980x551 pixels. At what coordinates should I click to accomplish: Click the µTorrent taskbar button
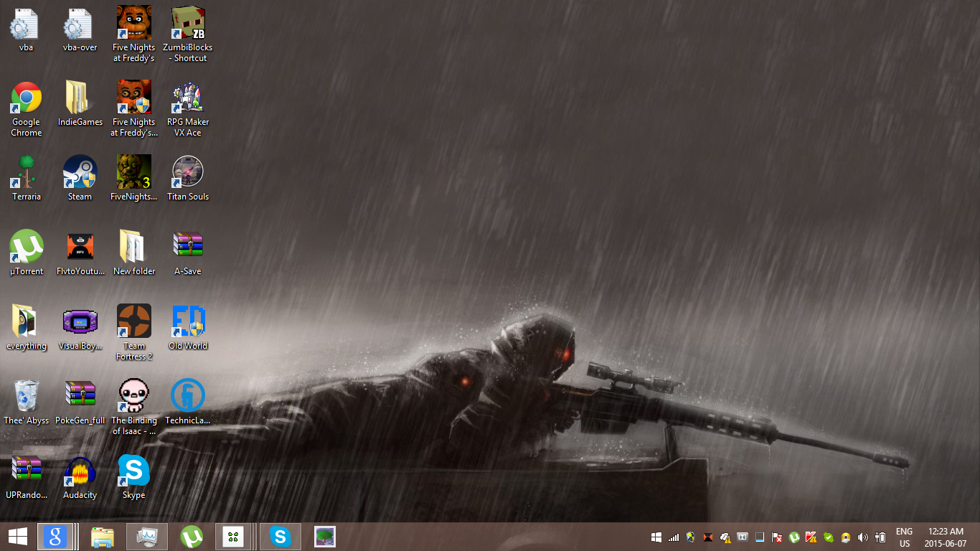[x=192, y=537]
